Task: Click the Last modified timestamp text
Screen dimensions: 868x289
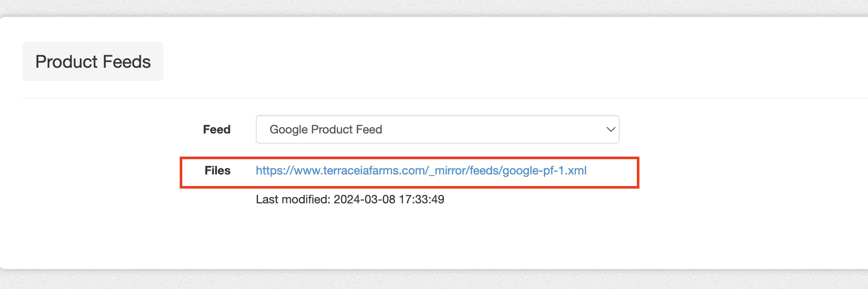Action: [x=350, y=199]
